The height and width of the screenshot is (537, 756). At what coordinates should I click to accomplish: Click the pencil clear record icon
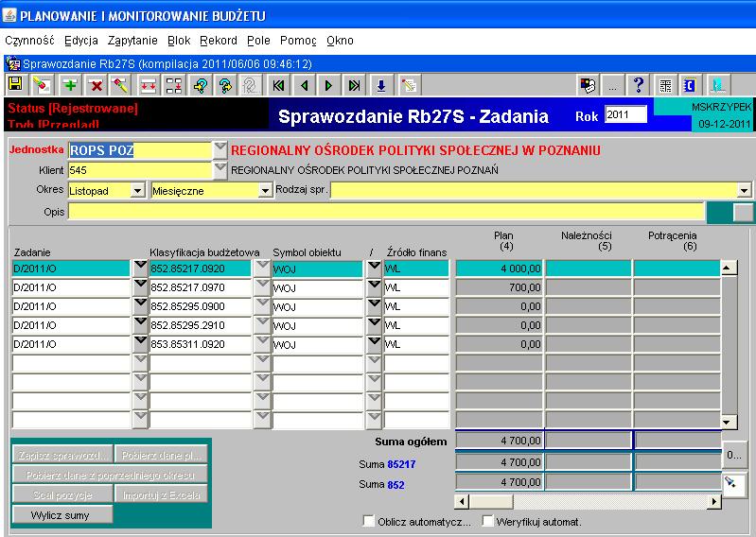(x=119, y=85)
